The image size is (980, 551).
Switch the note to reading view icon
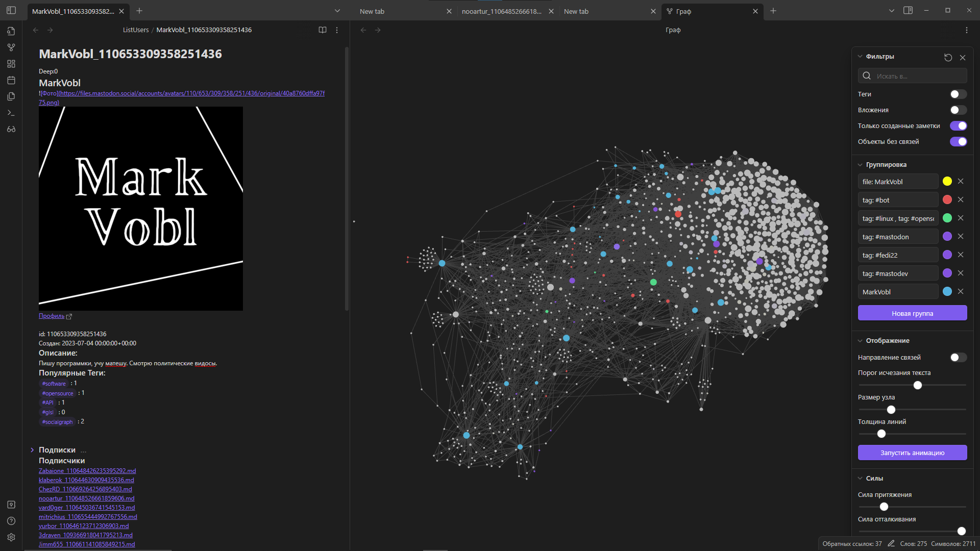(x=323, y=30)
